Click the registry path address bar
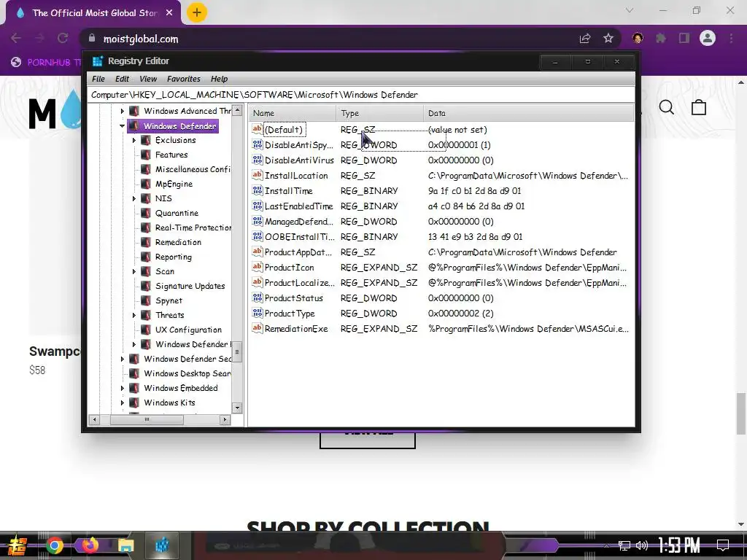The image size is (747, 560). (x=361, y=95)
